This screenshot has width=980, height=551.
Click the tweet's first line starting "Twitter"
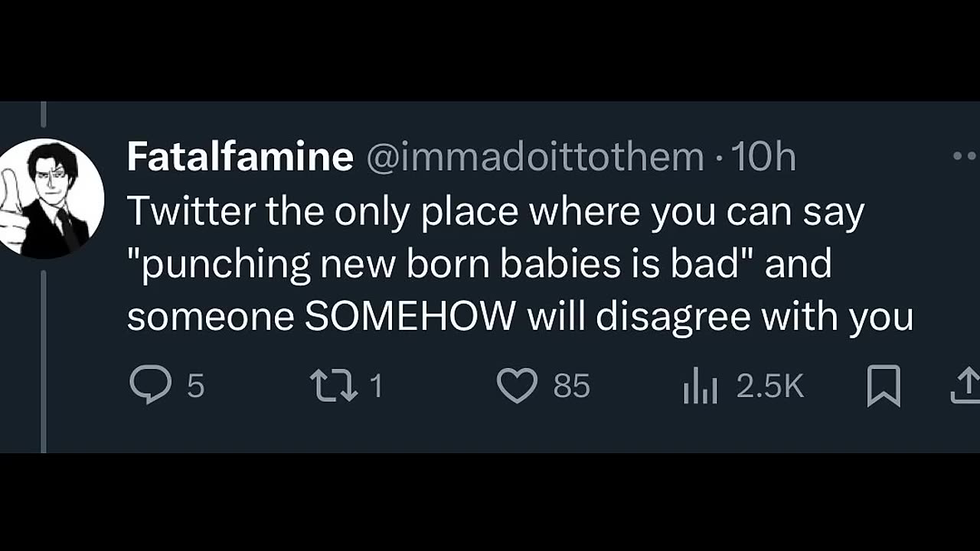(495, 211)
